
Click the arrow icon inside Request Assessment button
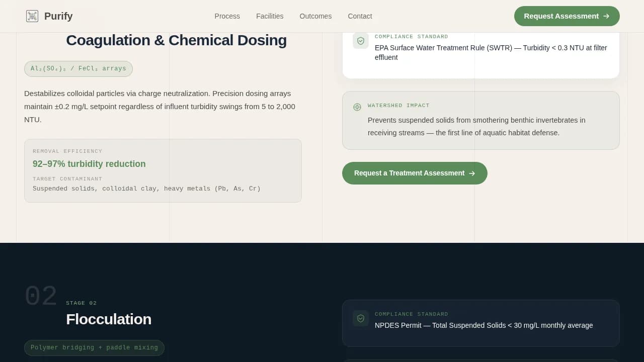[606, 16]
